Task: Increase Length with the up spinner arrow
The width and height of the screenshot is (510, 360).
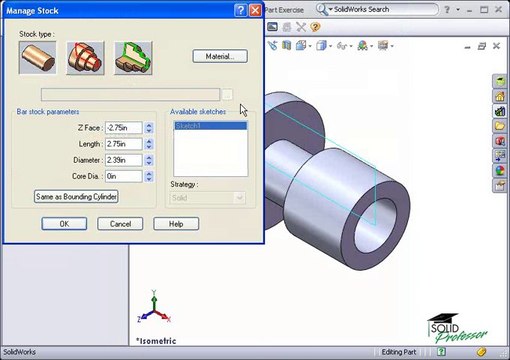Action: point(149,141)
